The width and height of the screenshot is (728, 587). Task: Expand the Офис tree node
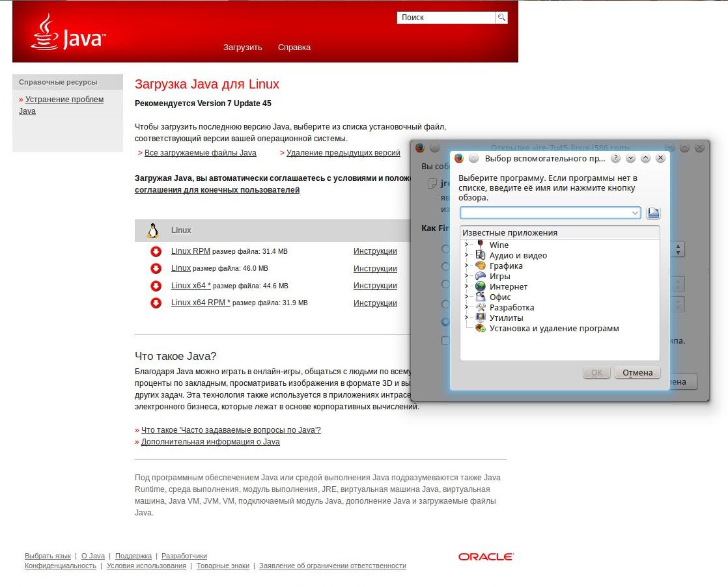467,297
